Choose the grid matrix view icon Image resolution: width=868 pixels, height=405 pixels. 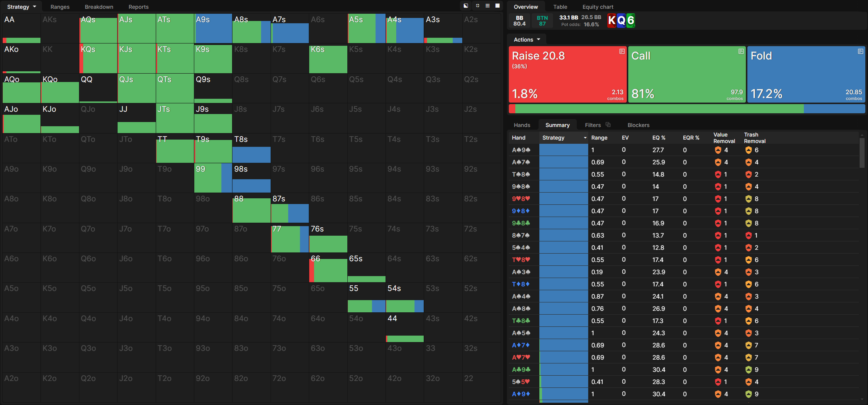click(x=487, y=6)
